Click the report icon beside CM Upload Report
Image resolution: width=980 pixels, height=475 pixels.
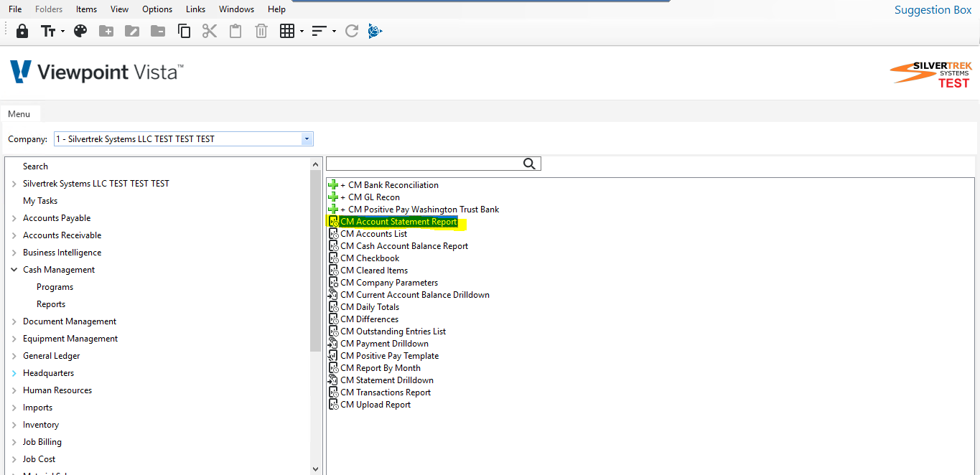tap(333, 405)
